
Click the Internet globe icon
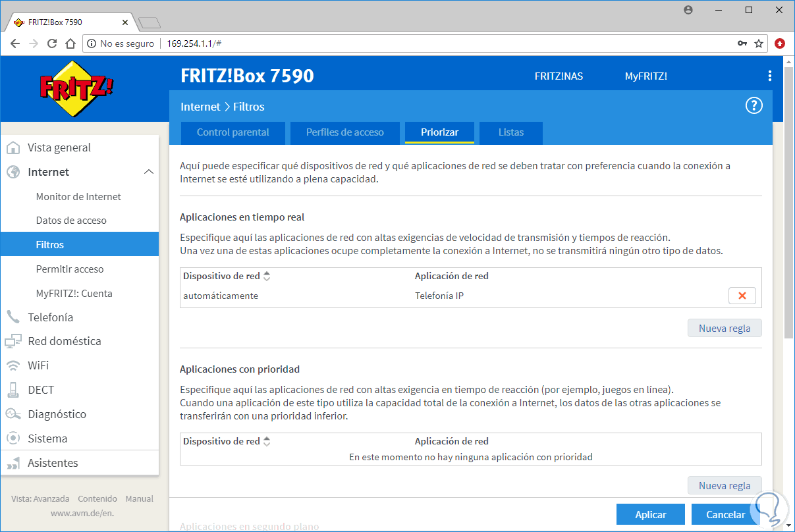pyautogui.click(x=13, y=172)
